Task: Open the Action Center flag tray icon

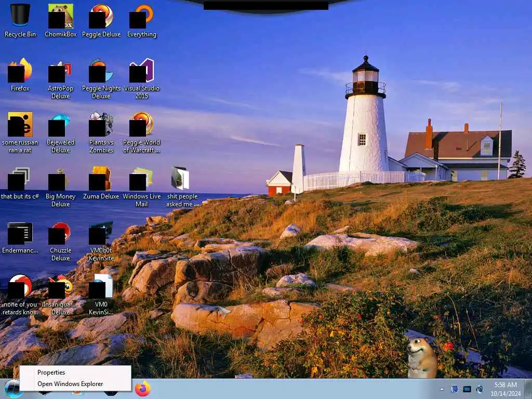Action: point(454,389)
